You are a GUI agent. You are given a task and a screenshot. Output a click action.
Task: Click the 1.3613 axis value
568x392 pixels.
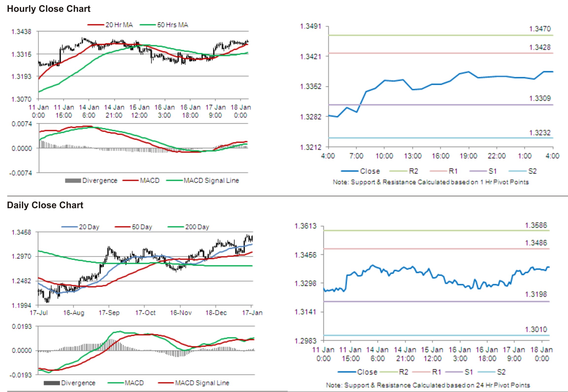click(306, 226)
